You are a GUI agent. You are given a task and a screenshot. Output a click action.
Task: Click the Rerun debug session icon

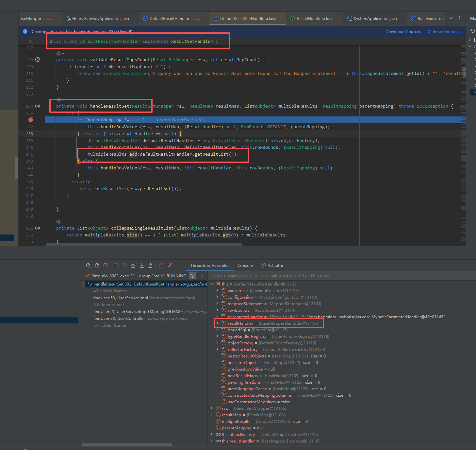[x=88, y=265]
